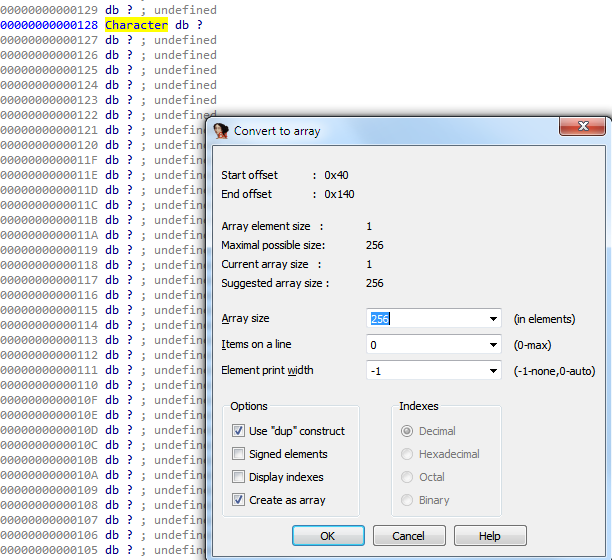Open the Array size dropdown arrow
The image size is (612, 560).
point(493,319)
